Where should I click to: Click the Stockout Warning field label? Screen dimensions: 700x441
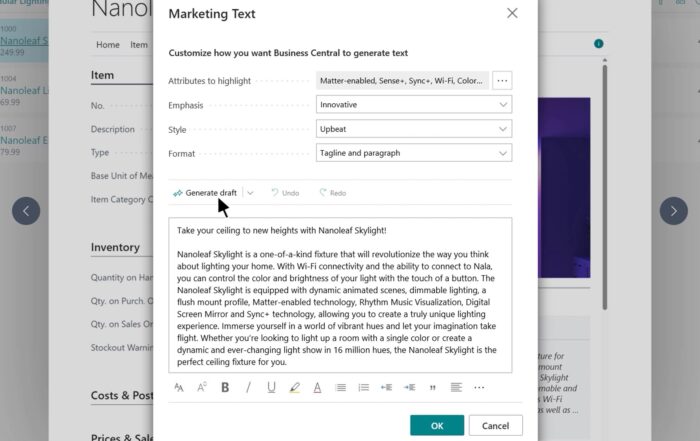(x=122, y=347)
